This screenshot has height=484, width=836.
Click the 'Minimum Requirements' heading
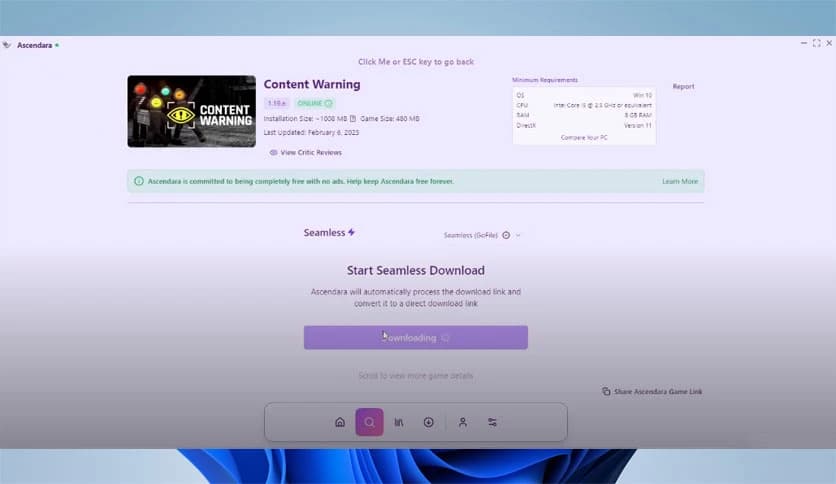545,80
